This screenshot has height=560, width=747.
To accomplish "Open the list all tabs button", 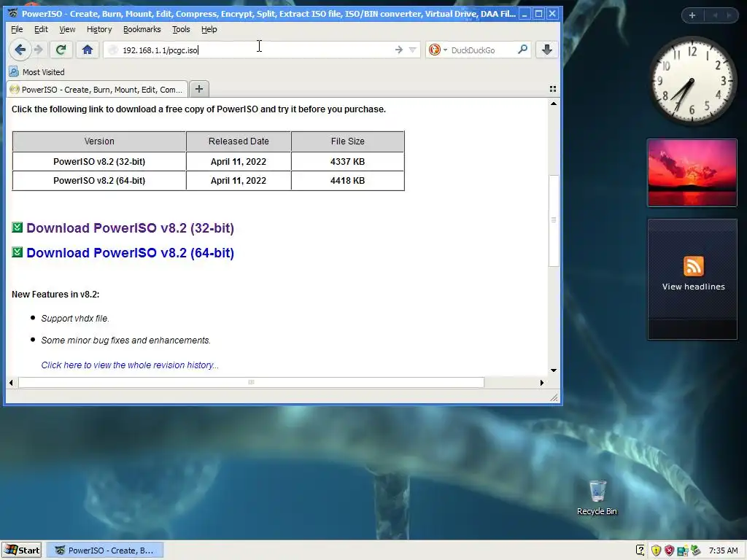I will (x=553, y=89).
